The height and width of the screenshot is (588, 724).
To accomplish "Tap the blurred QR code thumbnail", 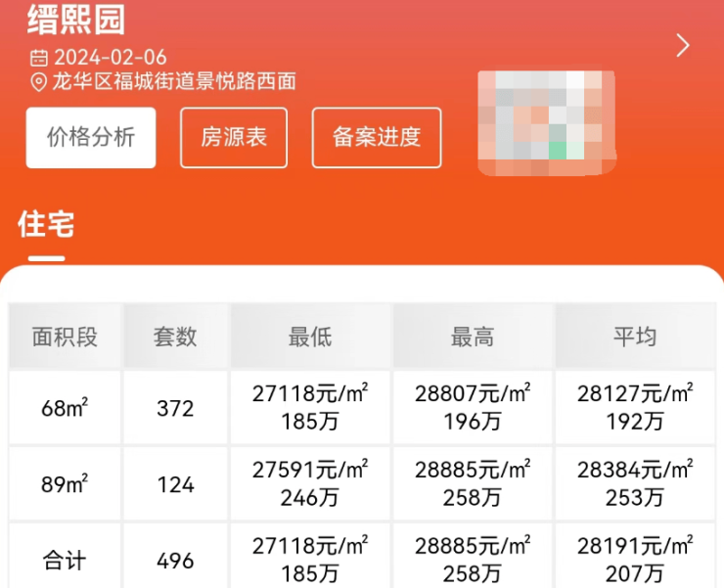I will tap(547, 123).
